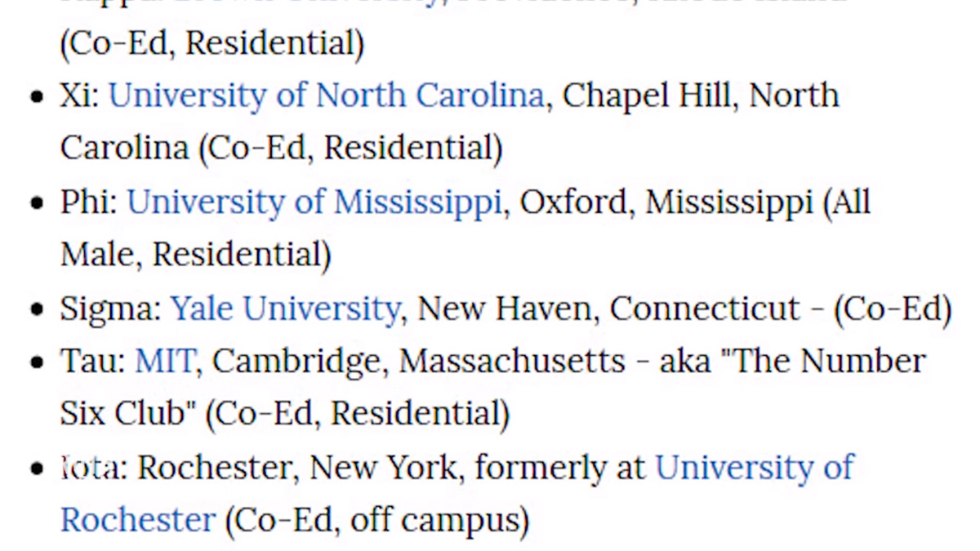This screenshot has height=551, width=980.
Task: Open the University of North Carolina link
Action: 326,96
